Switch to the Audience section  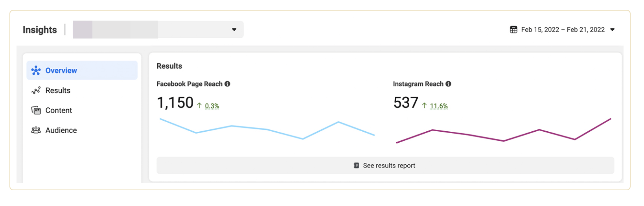[x=61, y=130]
